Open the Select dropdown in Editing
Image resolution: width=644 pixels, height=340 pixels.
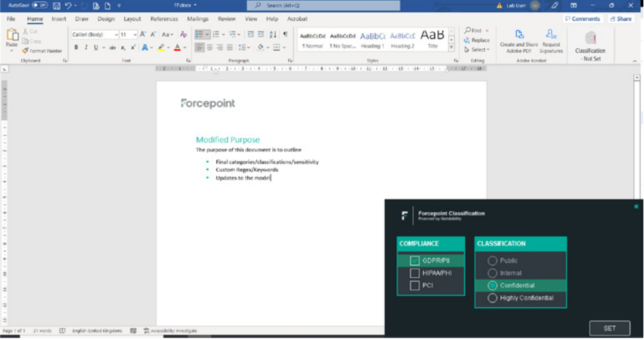click(x=477, y=49)
